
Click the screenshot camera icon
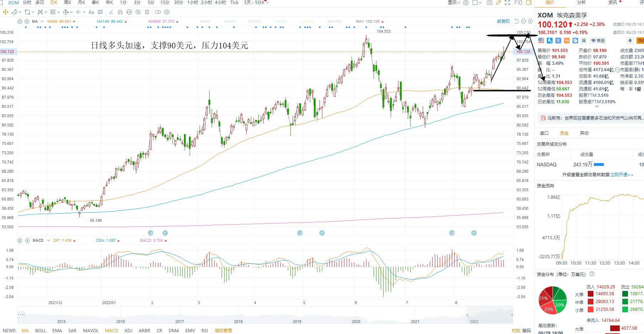(490, 2)
